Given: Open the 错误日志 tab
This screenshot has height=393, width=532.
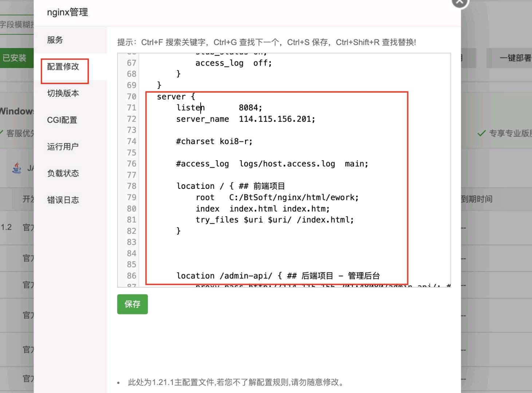Looking at the screenshot, I should click(63, 200).
